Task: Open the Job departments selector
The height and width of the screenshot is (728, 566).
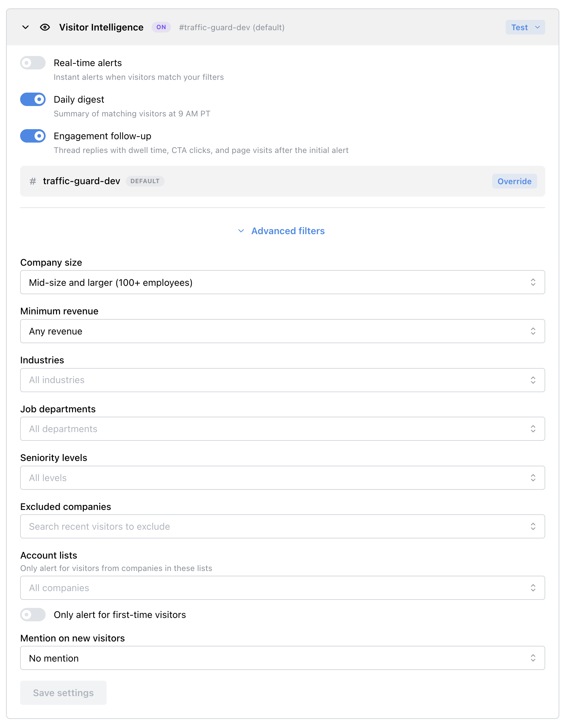Action: point(282,428)
